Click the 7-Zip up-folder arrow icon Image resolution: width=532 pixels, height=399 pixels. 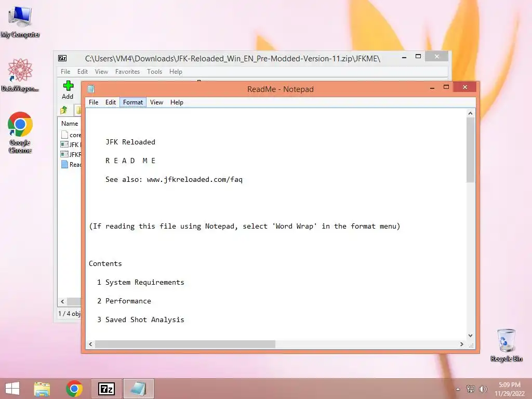click(64, 110)
